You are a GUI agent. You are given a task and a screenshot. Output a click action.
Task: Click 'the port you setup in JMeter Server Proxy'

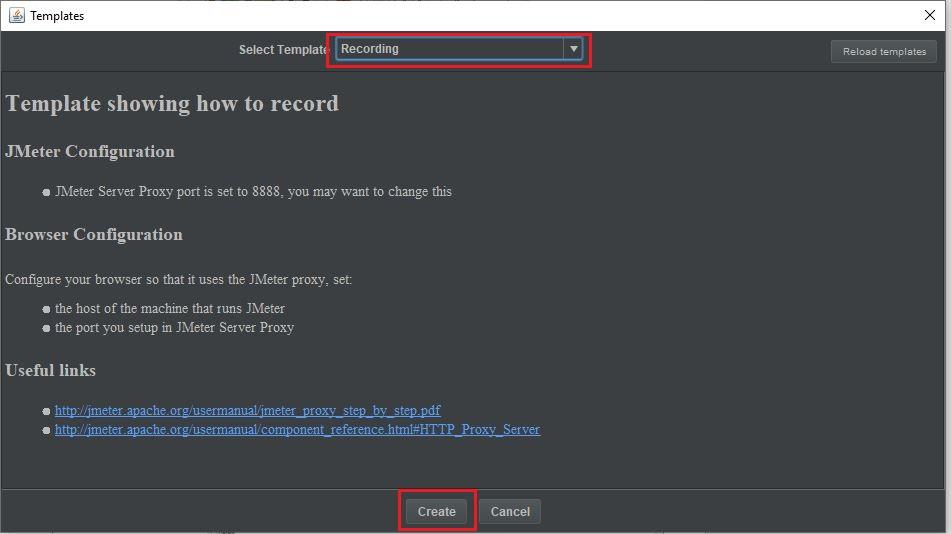[x=175, y=327]
